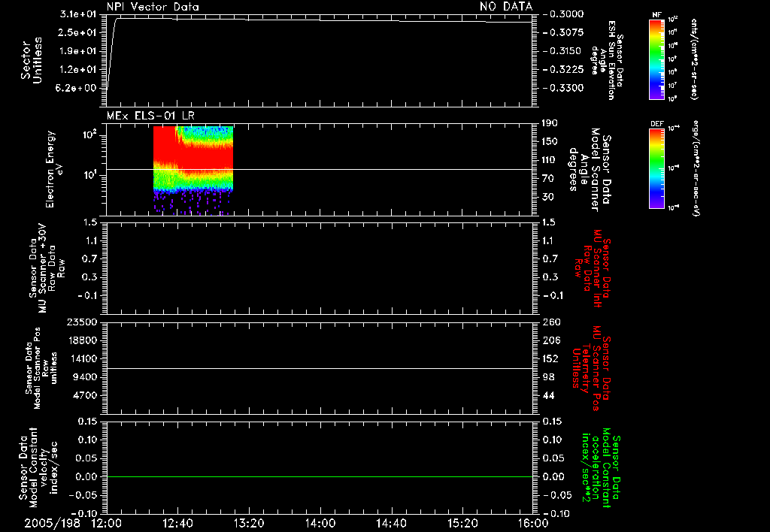Click the "Model Scanner Angle degrees" axis title
Viewport: 770px width, 532px height.
pos(590,170)
